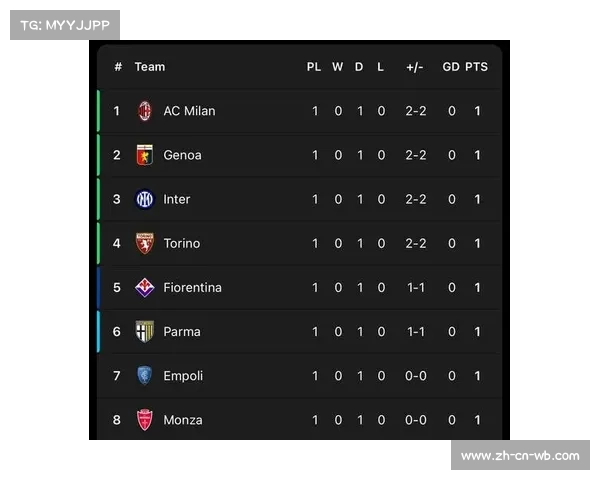Click the light blue bar beside Parma
Image resolution: width=600 pixels, height=480 pixels.
(98, 331)
